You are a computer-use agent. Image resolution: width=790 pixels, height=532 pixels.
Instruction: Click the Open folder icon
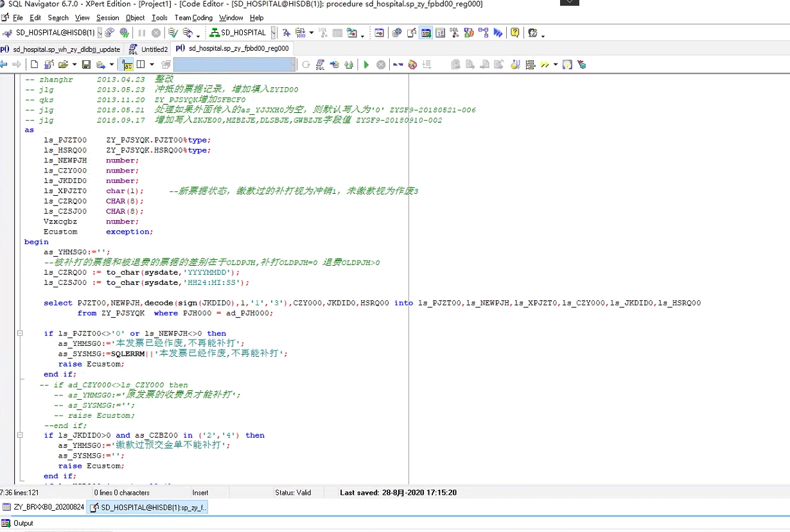point(63,65)
